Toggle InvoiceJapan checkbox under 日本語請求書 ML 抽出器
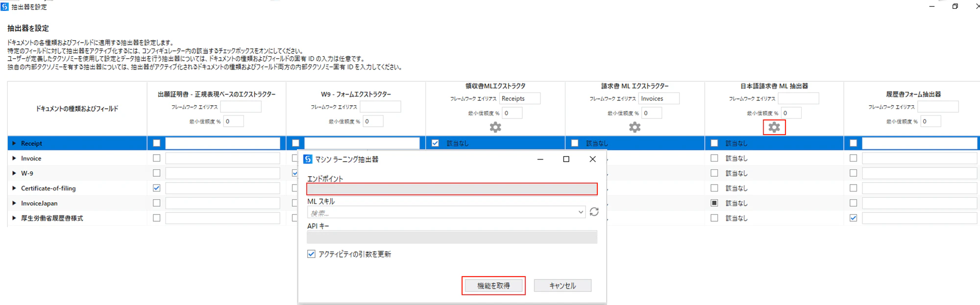The width and height of the screenshot is (980, 305). click(x=714, y=203)
